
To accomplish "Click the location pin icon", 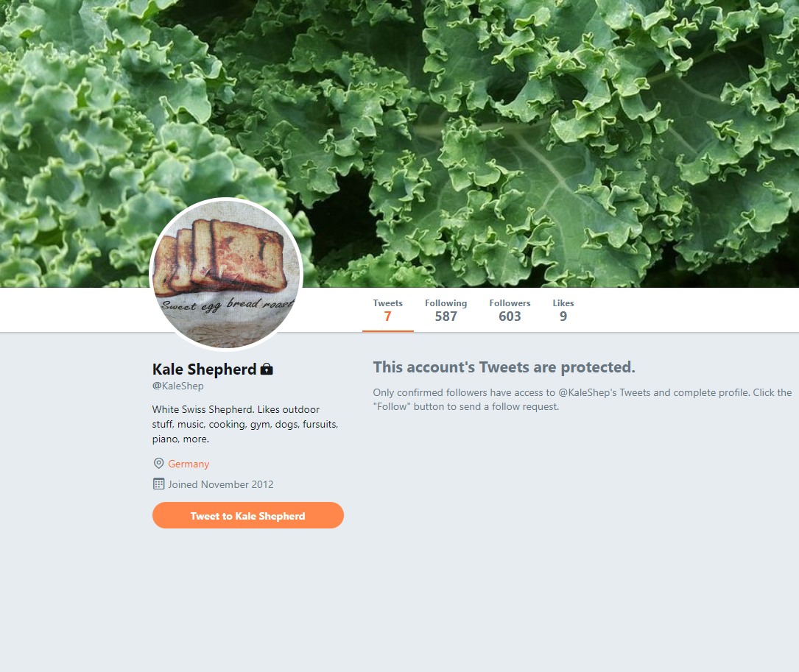I will coord(158,463).
